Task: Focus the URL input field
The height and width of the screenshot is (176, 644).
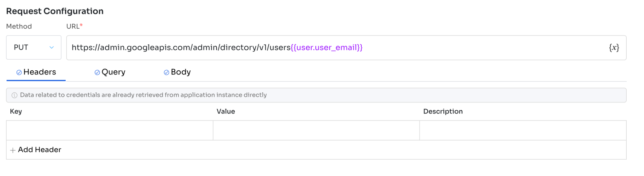Action: [472, 47]
